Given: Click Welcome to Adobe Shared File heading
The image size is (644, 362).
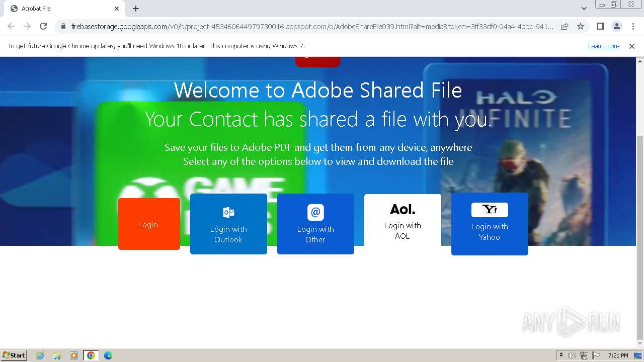Looking at the screenshot, I should coord(318,90).
